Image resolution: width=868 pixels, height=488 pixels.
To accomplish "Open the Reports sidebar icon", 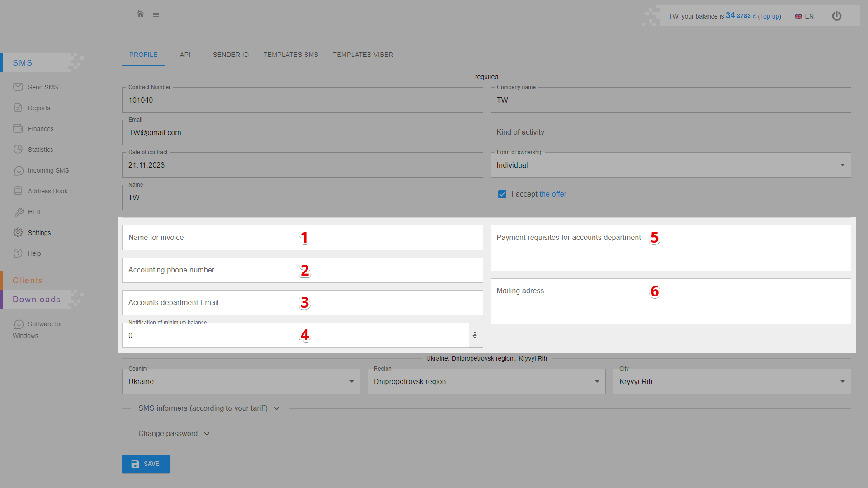I will click(18, 108).
